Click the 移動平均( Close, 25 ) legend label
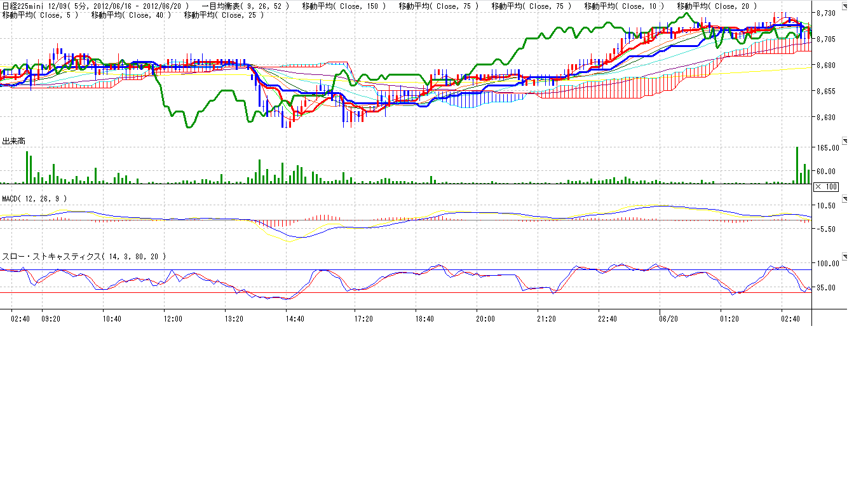 pos(224,15)
